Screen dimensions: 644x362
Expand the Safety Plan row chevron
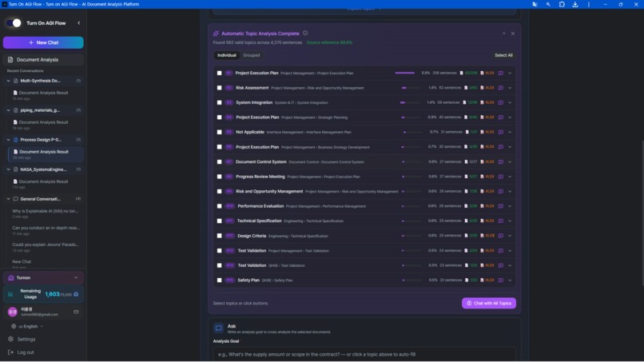click(510, 280)
